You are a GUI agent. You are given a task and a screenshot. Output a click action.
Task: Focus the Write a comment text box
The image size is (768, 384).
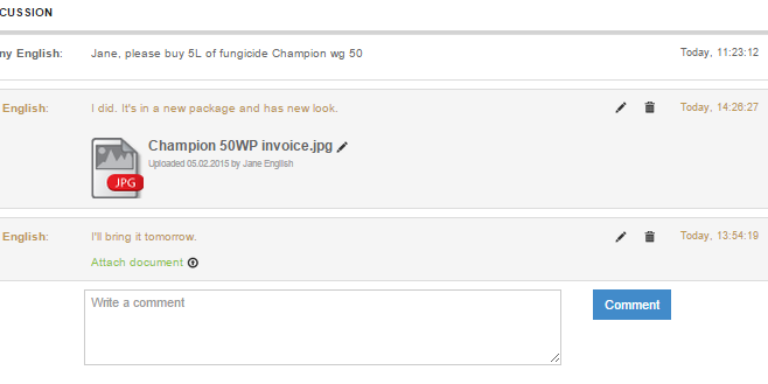point(323,327)
